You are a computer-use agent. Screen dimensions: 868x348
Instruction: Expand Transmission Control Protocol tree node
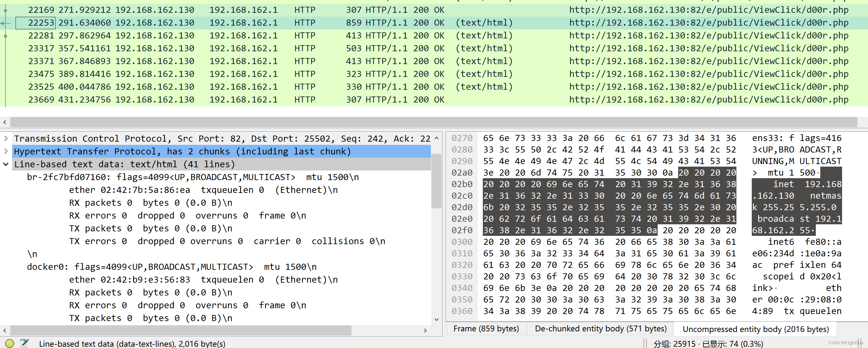(x=6, y=138)
